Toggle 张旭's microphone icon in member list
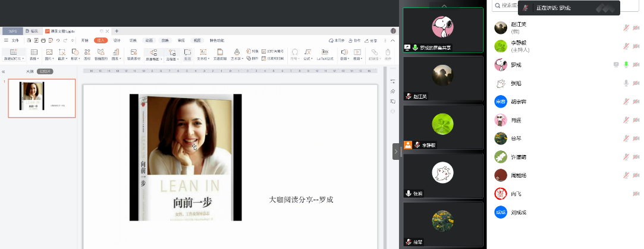644x249 pixels. pos(626,83)
